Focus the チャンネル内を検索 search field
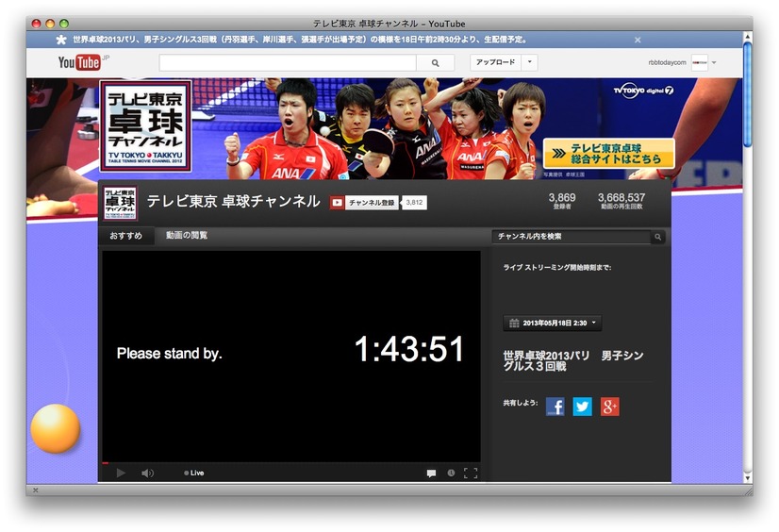Screen dimensions: 779x532 coord(571,237)
